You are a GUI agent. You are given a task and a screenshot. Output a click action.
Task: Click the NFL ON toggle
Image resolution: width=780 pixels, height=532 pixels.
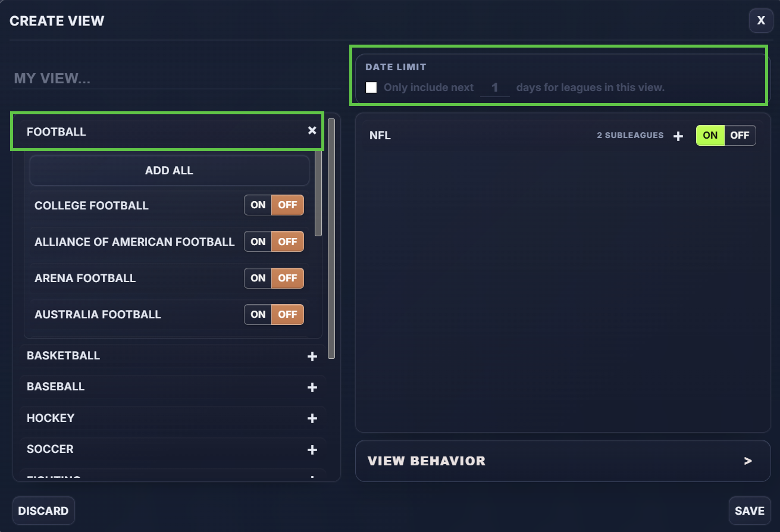point(710,135)
